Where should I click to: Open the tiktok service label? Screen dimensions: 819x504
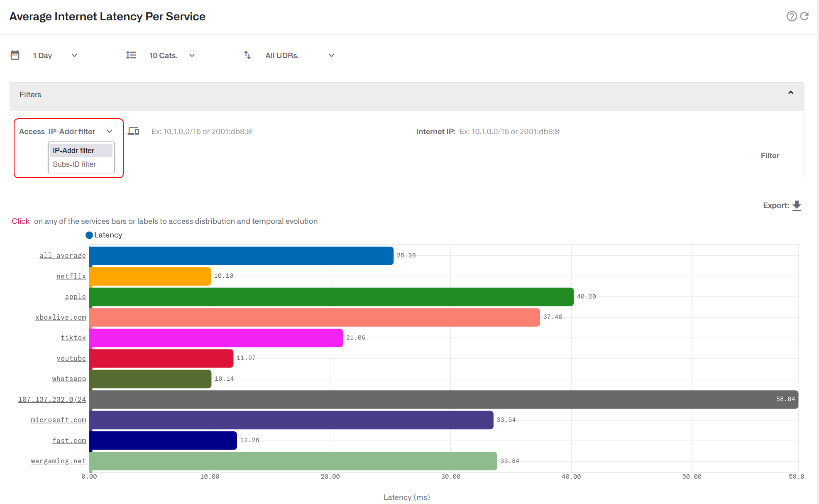tap(73, 338)
